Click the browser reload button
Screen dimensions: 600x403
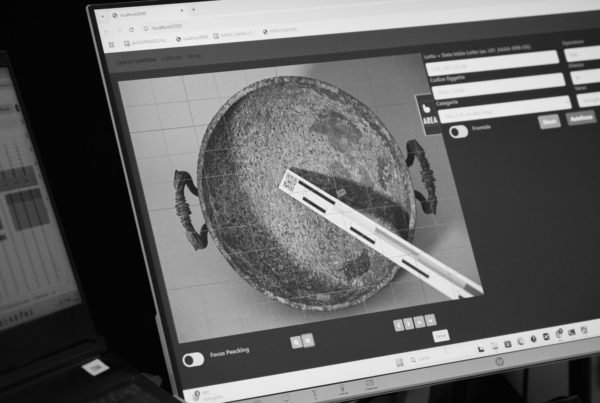click(132, 29)
